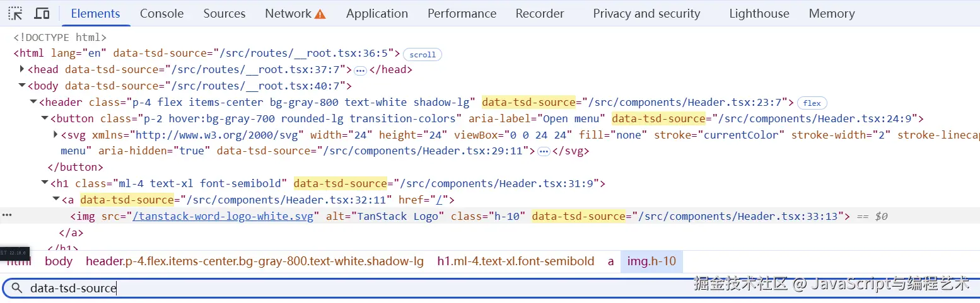Open the Lighthouse tab
Viewport: 980px width, 303px height.
[759, 13]
